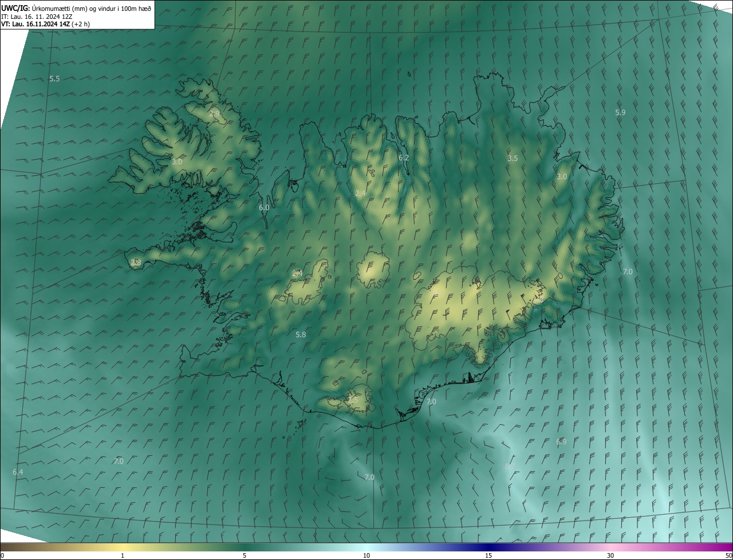This screenshot has width=733, height=560.
Task: Click the 0 tick label on the color scale
Action: pos(2,555)
